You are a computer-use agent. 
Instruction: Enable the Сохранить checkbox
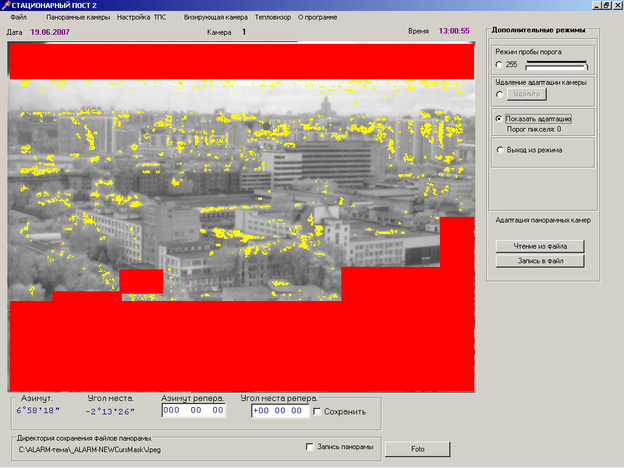tap(317, 411)
